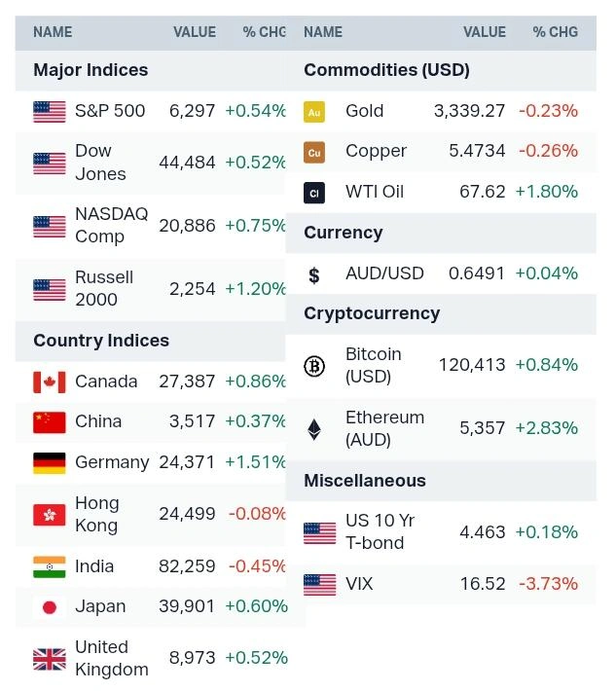This screenshot has width=616, height=691.
Task: Click the Major Indices section header
Action: click(x=91, y=70)
